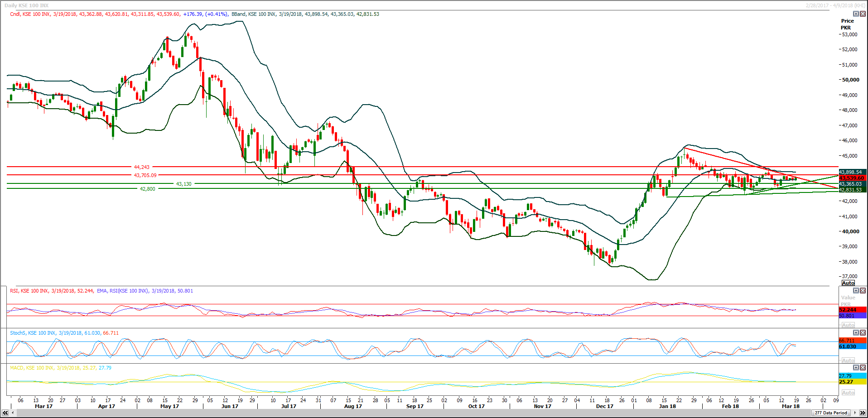Image resolution: width=868 pixels, height=418 pixels.
Task: Select the 42,800 support line label
Action: [x=147, y=189]
